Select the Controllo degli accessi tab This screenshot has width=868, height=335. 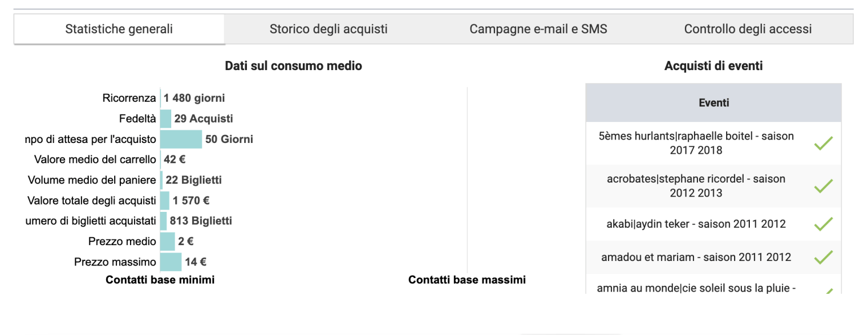tap(748, 29)
